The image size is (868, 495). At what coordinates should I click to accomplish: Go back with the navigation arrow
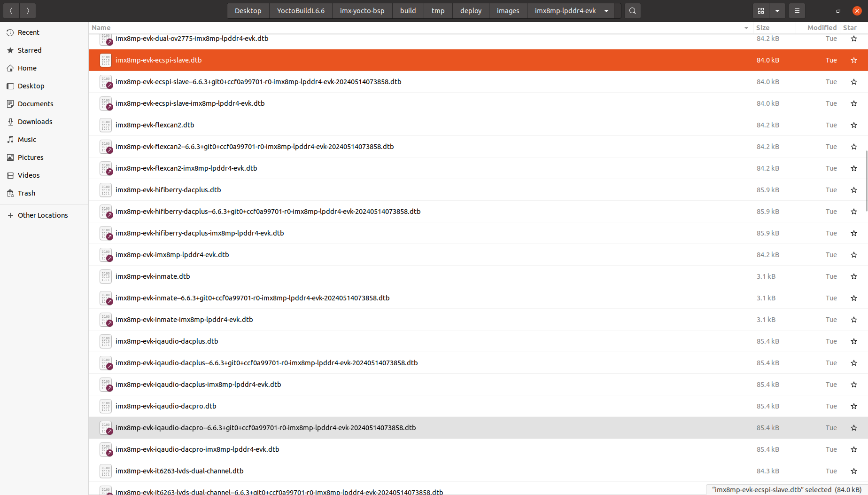pyautogui.click(x=11, y=10)
